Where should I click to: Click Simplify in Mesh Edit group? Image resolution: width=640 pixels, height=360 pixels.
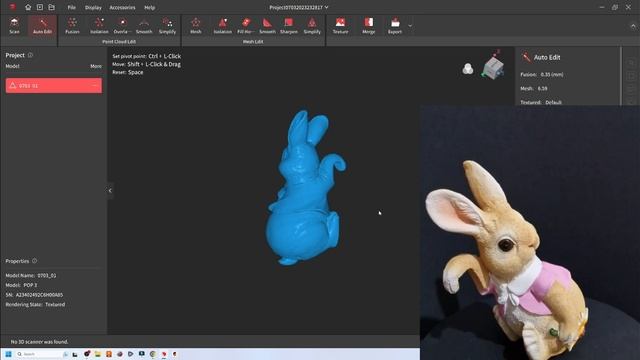[x=312, y=26]
